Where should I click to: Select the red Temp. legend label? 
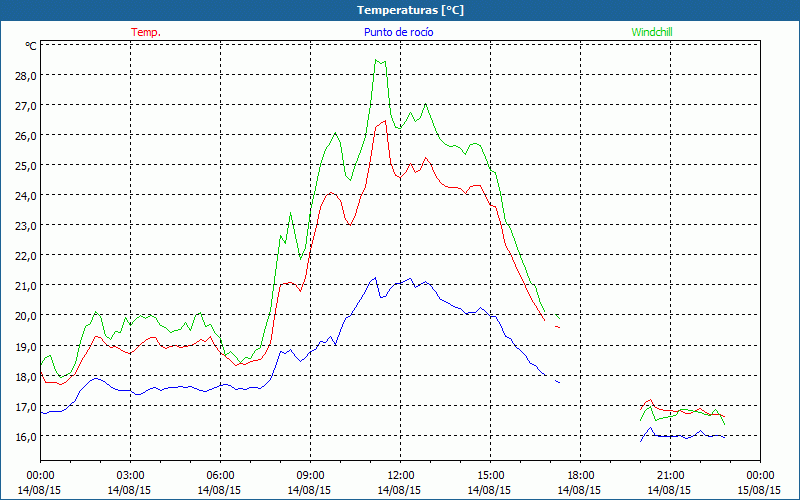[x=146, y=32]
